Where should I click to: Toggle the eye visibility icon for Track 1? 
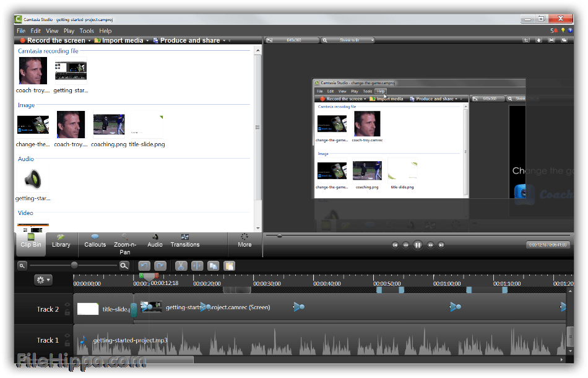click(67, 336)
